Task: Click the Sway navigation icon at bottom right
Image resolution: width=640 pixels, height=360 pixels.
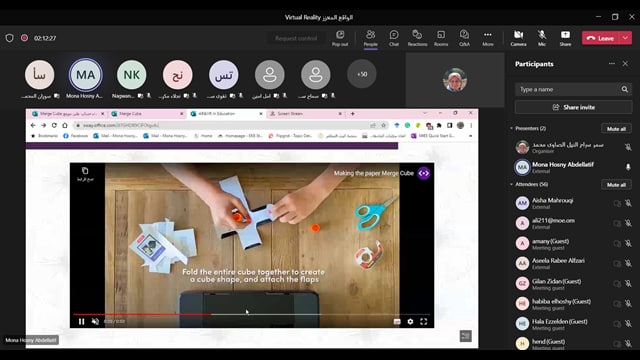Action: click(x=465, y=336)
